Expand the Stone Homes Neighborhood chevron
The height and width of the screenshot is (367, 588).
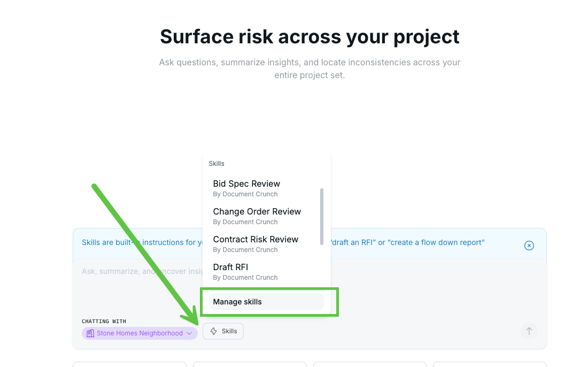(x=189, y=333)
